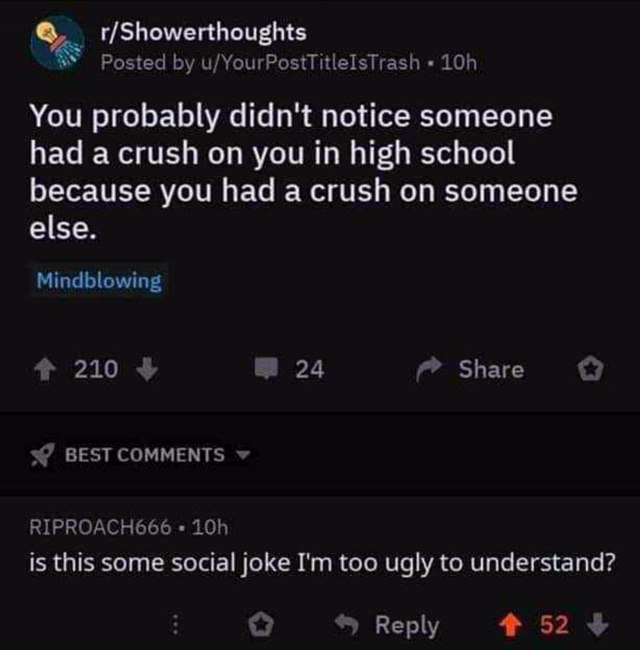Toggle the orange upvote on the comment
This screenshot has height=650, width=640.
[x=510, y=624]
